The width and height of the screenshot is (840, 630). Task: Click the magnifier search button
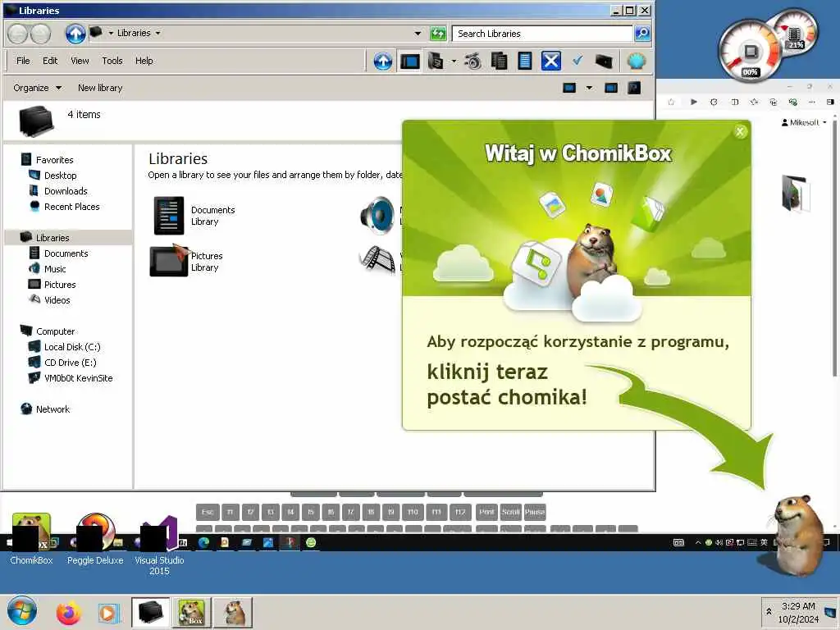click(x=642, y=33)
